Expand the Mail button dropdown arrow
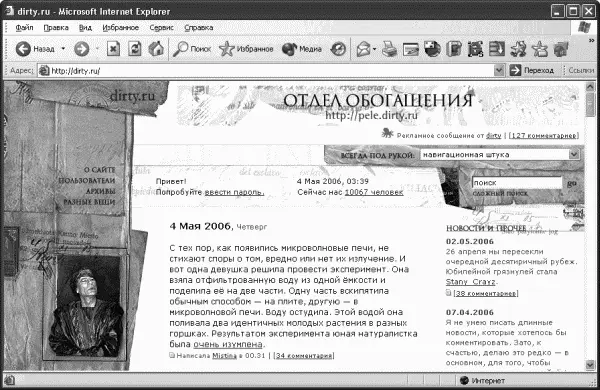 pyautogui.click(x=374, y=49)
